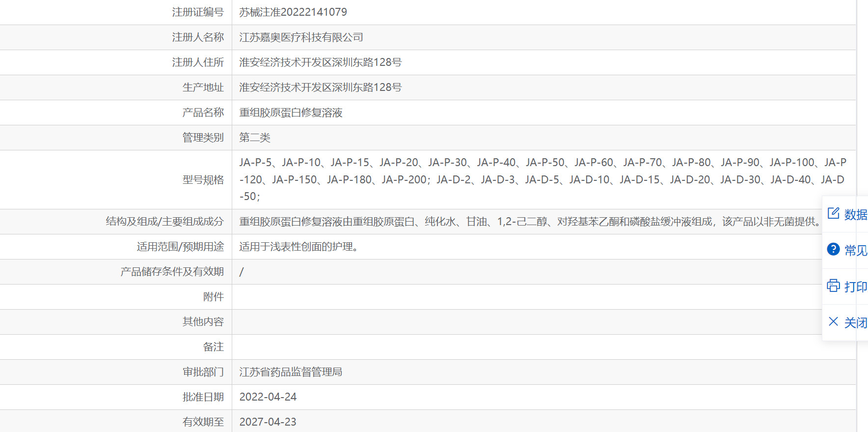Viewport: 868px width, 432px height.
Task: Select registrant name 江苏嘉奥医疗科技有限公司
Action: (x=301, y=37)
